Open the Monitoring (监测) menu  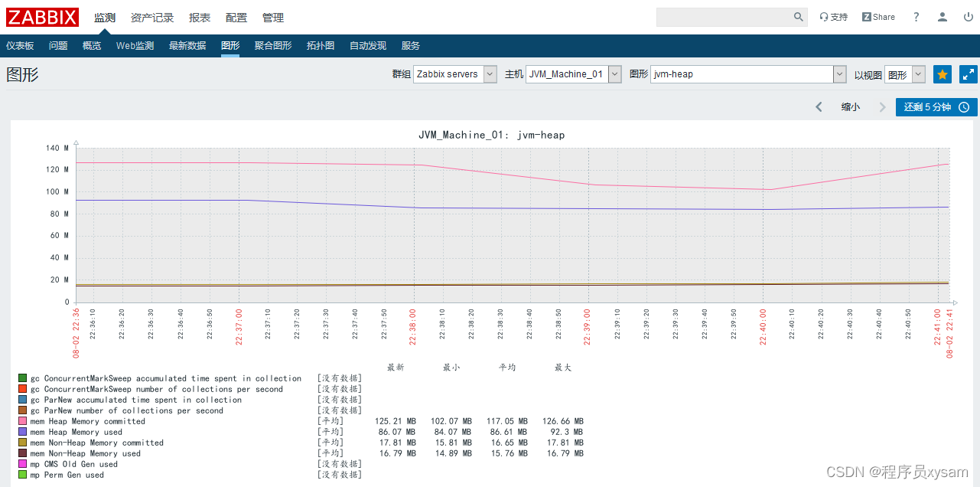coord(105,18)
